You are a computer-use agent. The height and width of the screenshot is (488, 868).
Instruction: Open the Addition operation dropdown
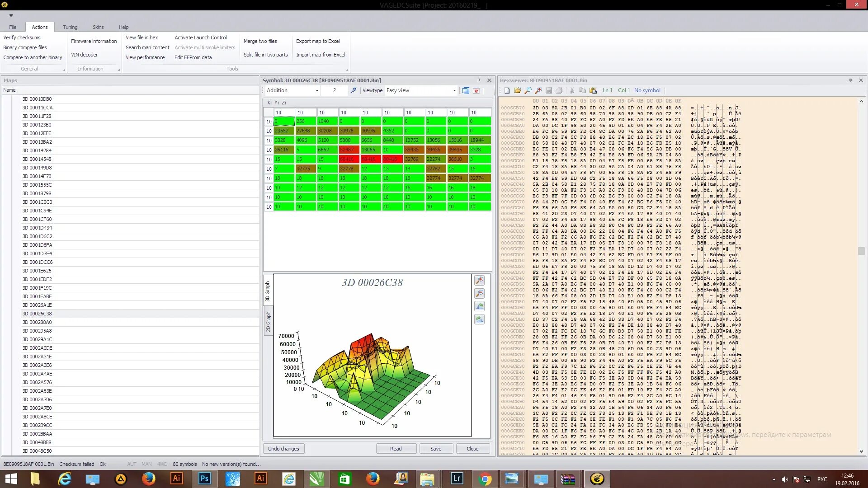[x=316, y=90]
